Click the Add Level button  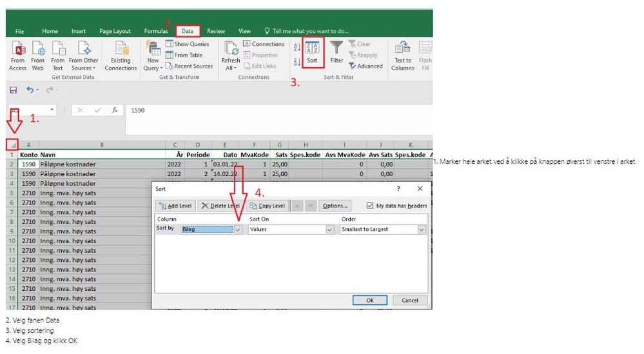pyautogui.click(x=175, y=206)
